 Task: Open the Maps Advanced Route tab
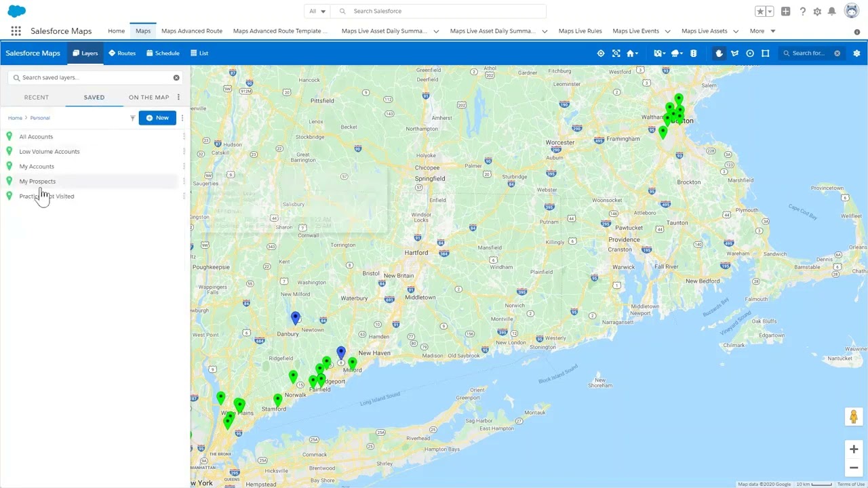click(192, 31)
